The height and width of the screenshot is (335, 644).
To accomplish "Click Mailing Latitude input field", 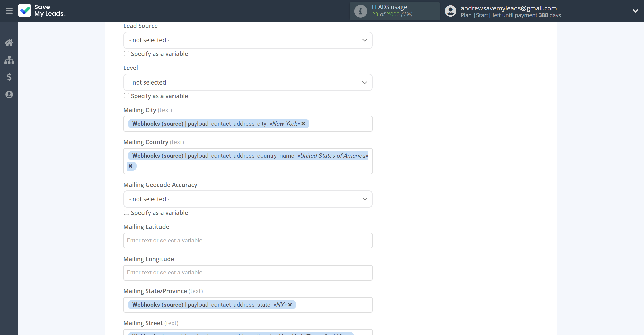I will click(248, 240).
